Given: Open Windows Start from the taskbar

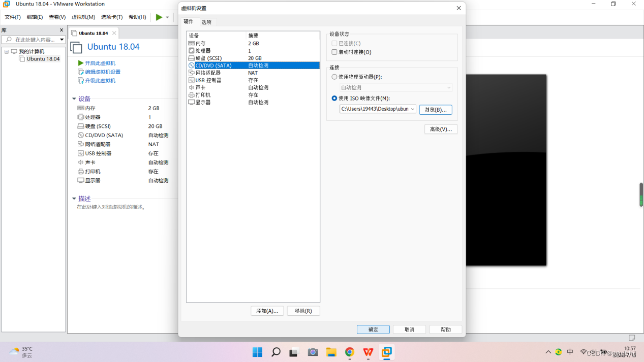Looking at the screenshot, I should pos(258,352).
